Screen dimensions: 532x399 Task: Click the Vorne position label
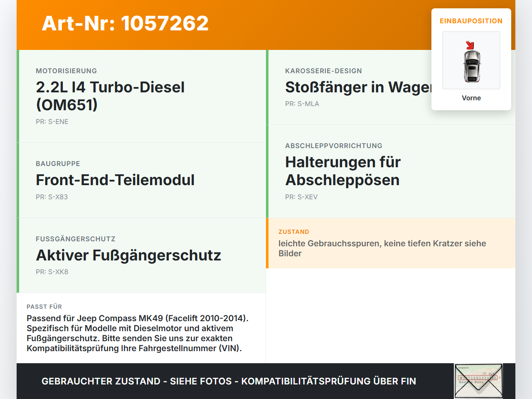point(471,98)
